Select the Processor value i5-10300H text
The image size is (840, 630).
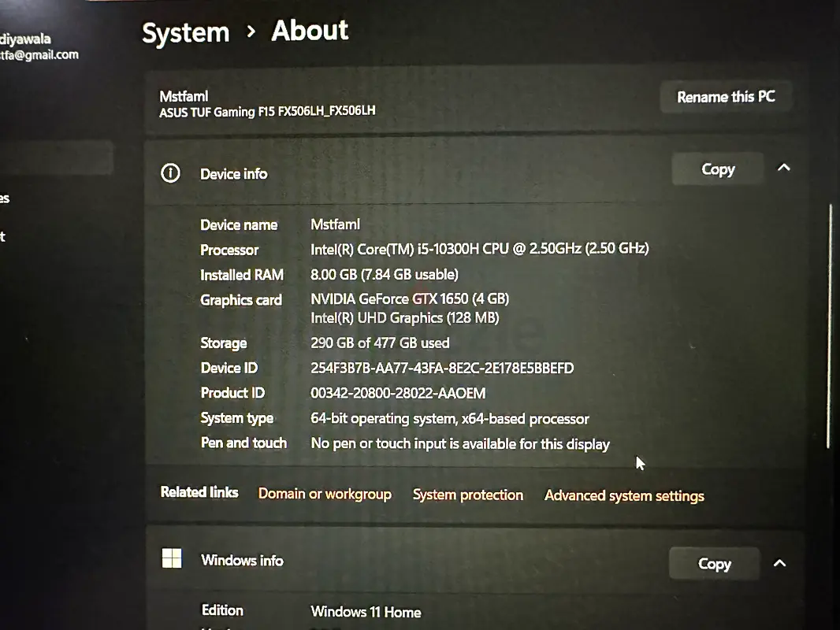pos(479,249)
